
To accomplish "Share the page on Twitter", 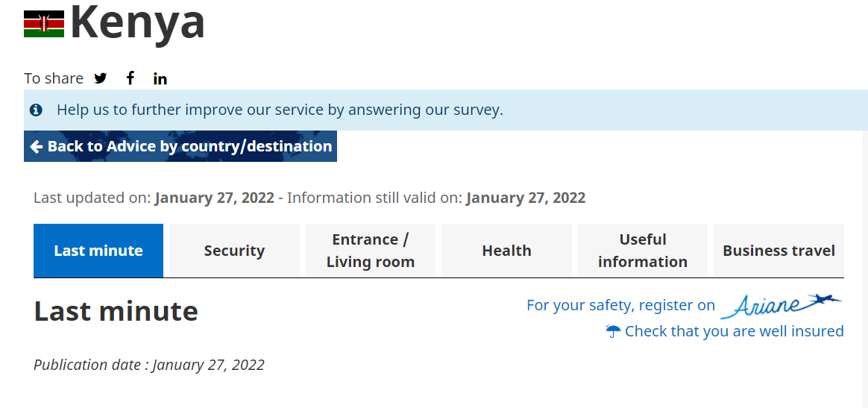I will tap(101, 78).
